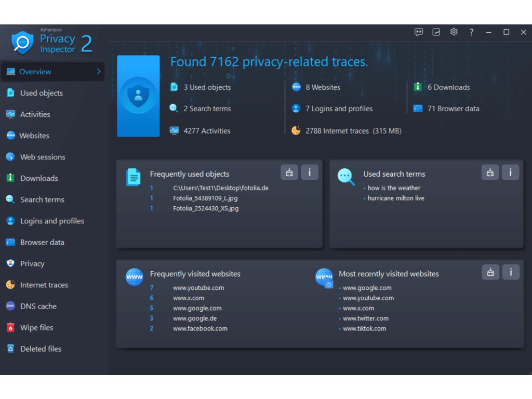
Task: Click the '2 Search terms' summary link
Action: (x=207, y=109)
